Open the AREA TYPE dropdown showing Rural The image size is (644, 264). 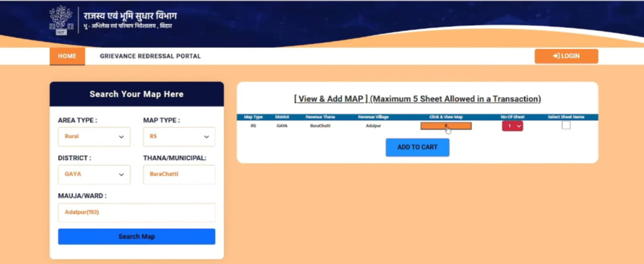click(94, 136)
